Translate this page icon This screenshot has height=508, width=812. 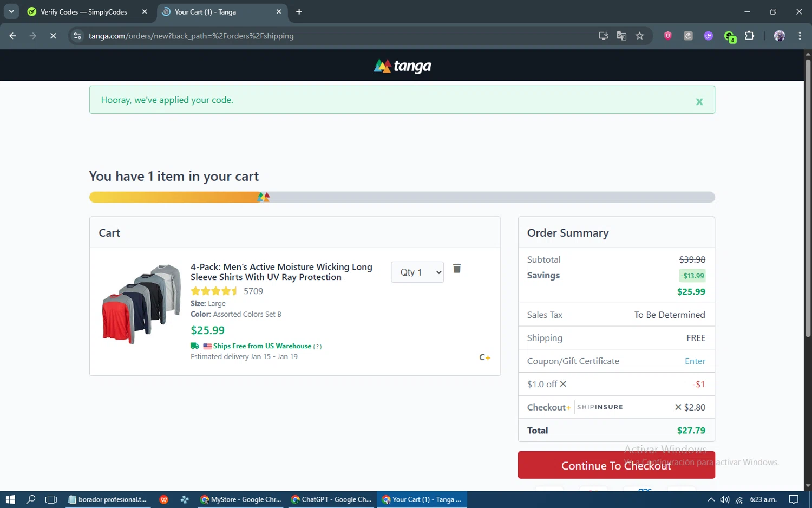click(x=621, y=36)
